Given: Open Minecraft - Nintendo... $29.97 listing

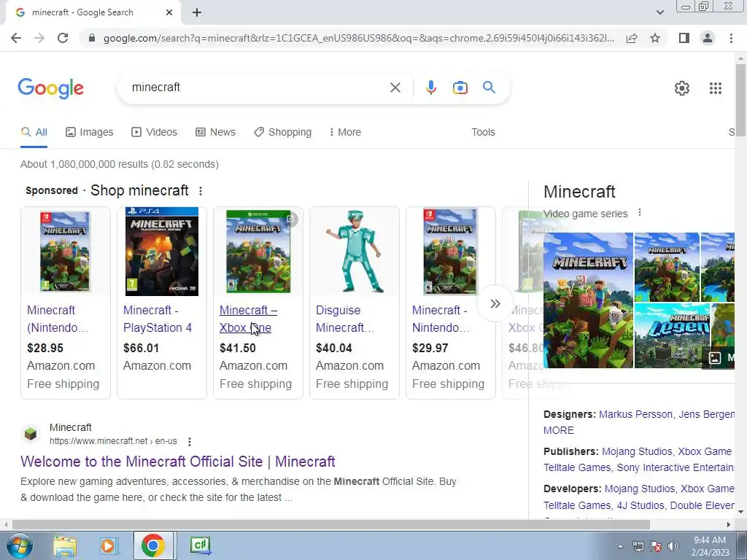Looking at the screenshot, I should pos(441,319).
